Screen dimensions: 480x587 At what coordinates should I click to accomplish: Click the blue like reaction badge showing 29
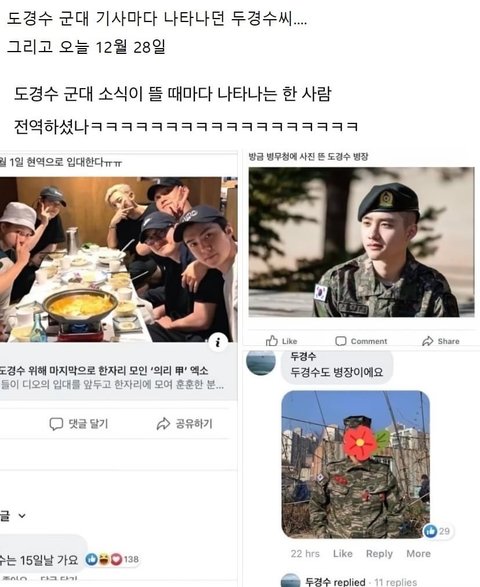430,530
